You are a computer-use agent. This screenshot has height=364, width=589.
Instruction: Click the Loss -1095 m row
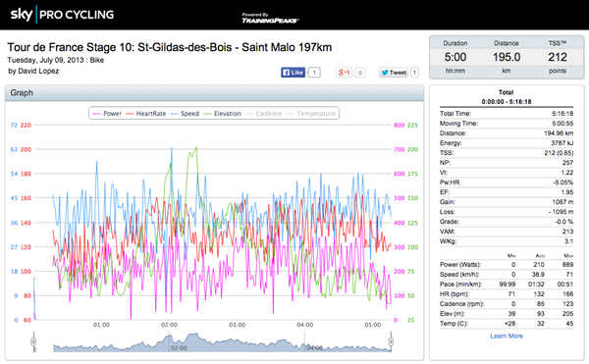(x=507, y=212)
